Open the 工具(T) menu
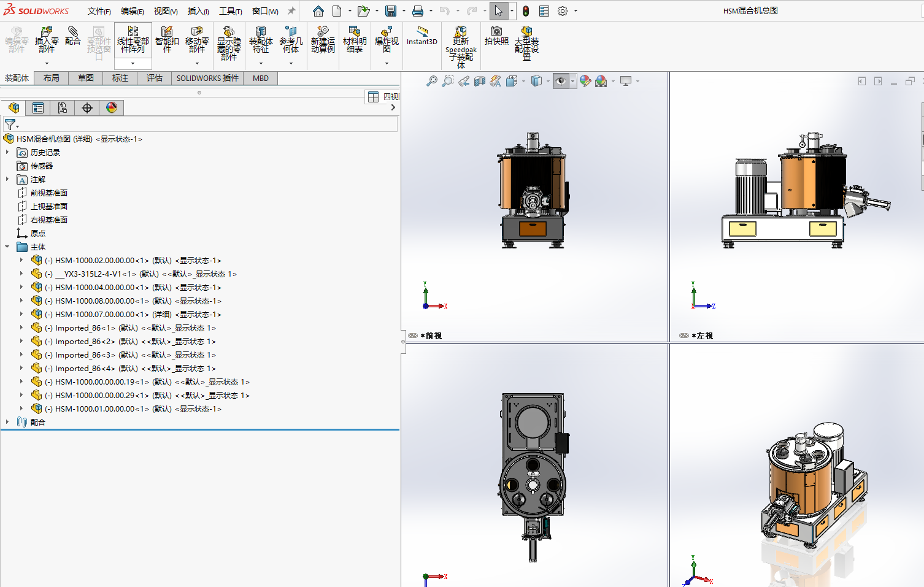The image size is (924, 587). 230,11
